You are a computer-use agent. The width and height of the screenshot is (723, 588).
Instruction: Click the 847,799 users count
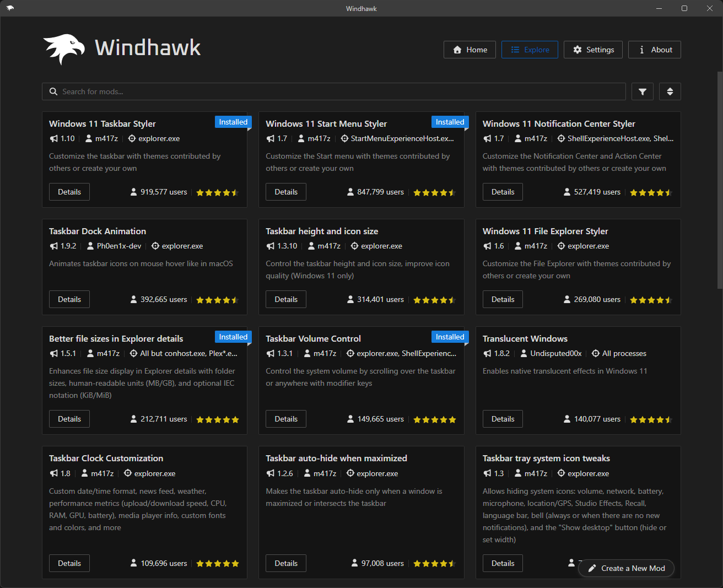point(381,192)
